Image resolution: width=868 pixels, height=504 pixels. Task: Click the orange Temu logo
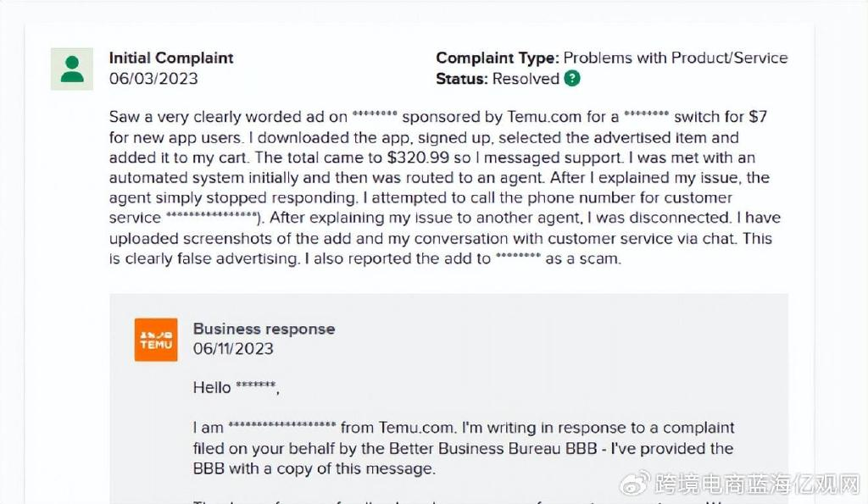(156, 340)
